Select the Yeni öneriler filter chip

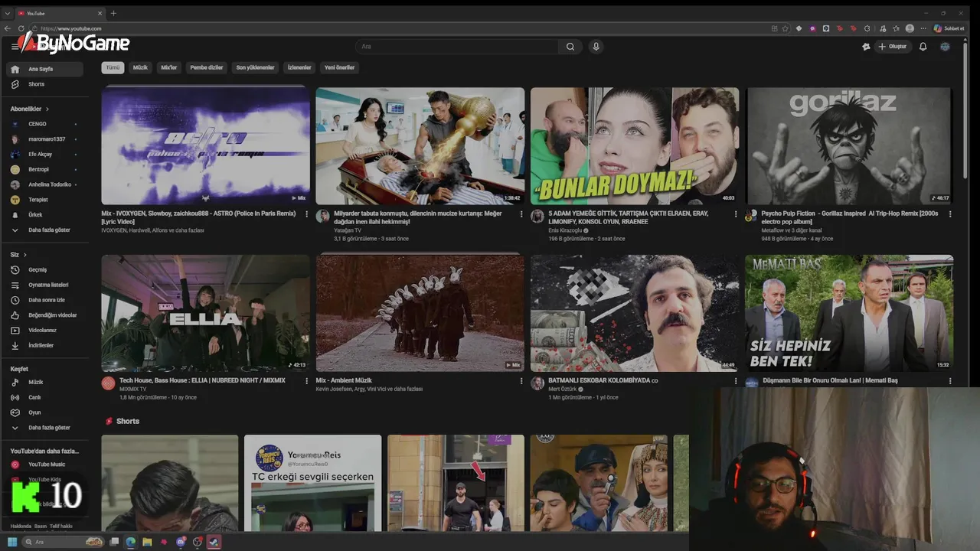coord(340,67)
